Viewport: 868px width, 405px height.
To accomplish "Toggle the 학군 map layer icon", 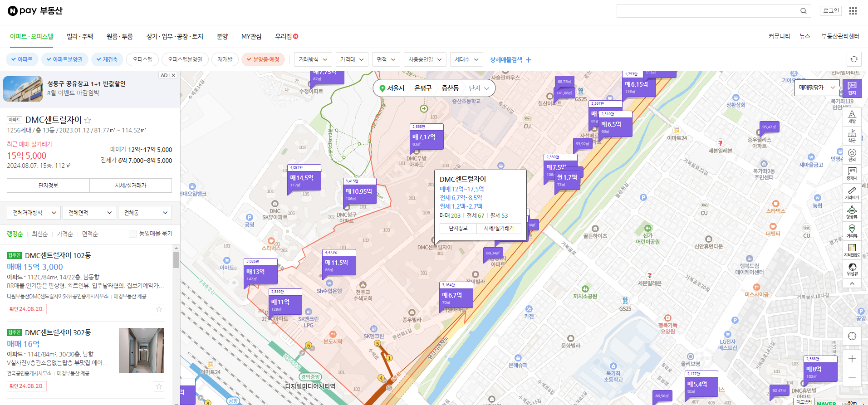I will coord(852,136).
